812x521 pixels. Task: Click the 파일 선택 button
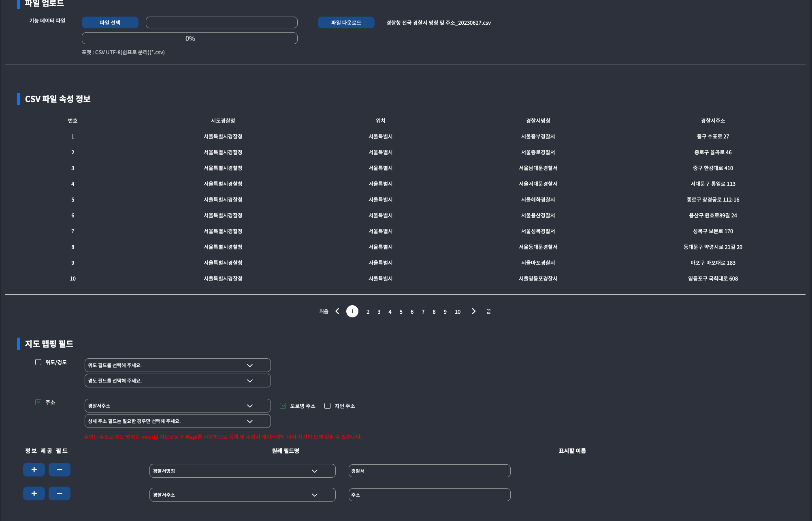[x=110, y=23]
